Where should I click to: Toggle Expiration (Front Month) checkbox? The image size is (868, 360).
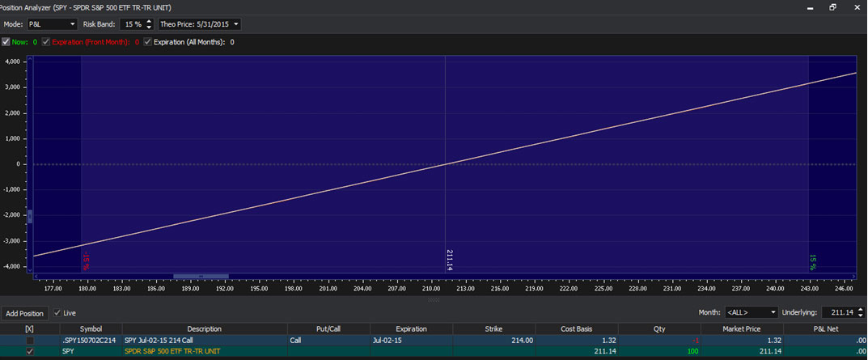click(x=46, y=42)
